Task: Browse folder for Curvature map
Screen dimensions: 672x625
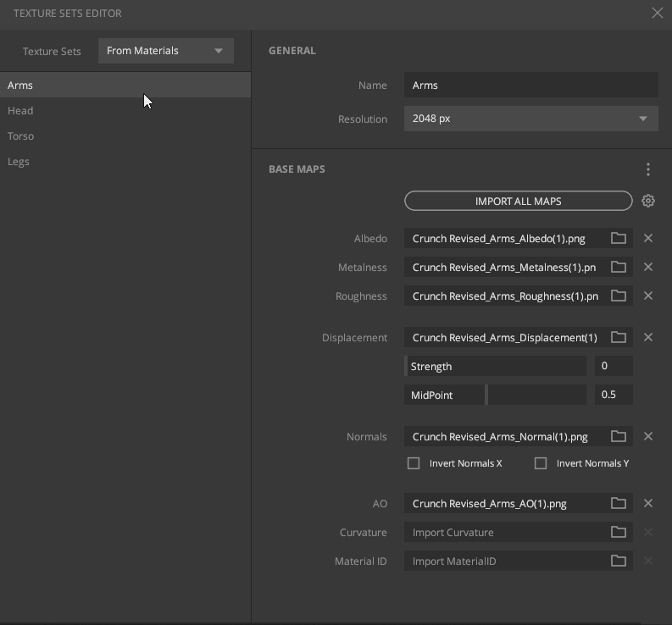Action: [x=619, y=532]
